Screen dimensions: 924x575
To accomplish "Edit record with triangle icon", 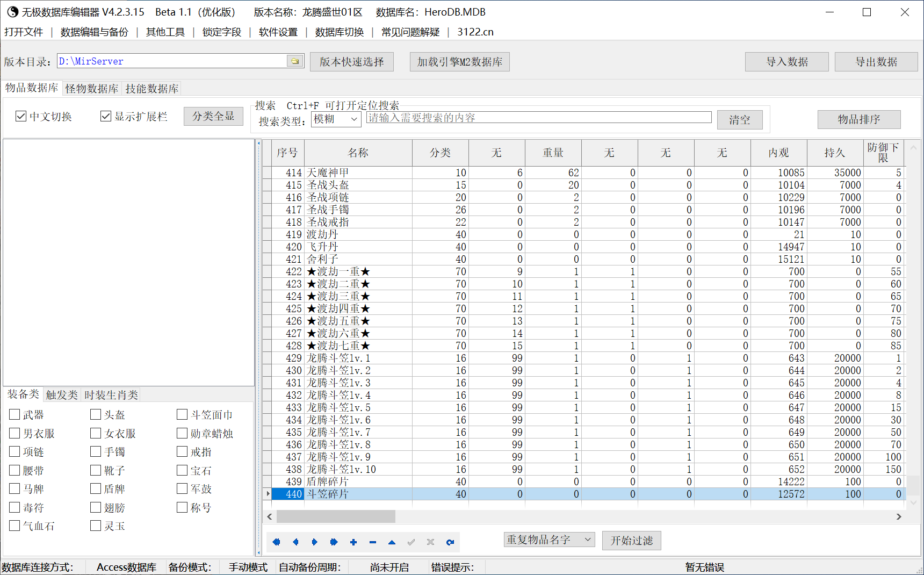I will pos(392,542).
